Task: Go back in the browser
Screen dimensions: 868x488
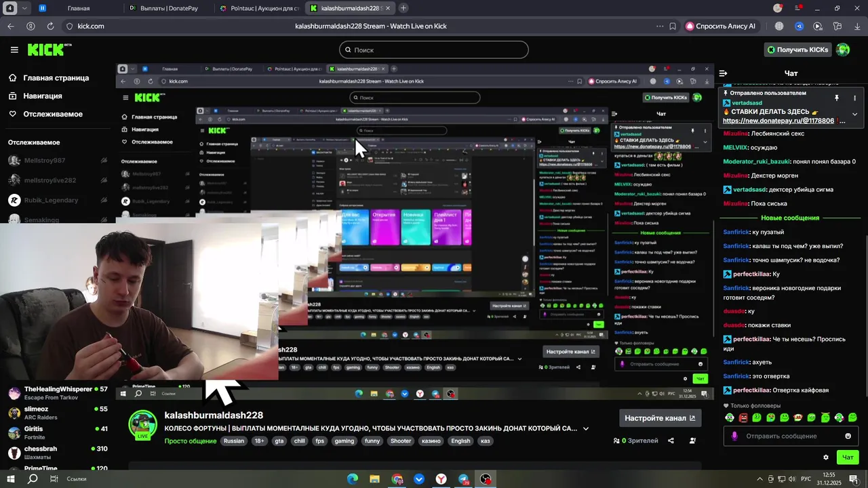Action: click(x=11, y=26)
